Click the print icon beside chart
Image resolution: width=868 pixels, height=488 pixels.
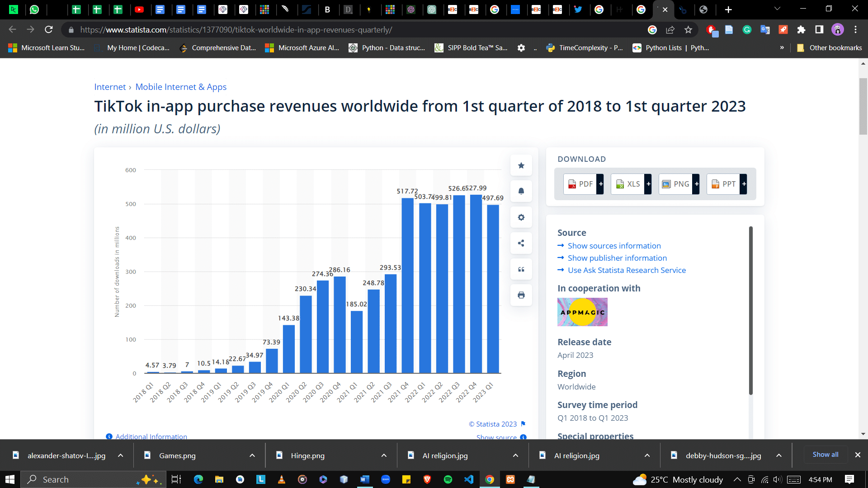[x=521, y=295]
